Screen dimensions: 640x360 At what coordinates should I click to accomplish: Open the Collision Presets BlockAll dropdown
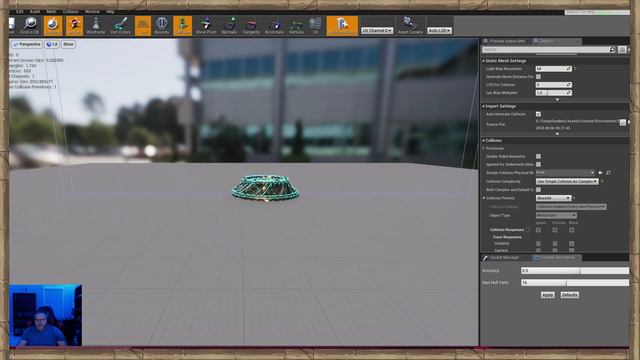[553, 198]
